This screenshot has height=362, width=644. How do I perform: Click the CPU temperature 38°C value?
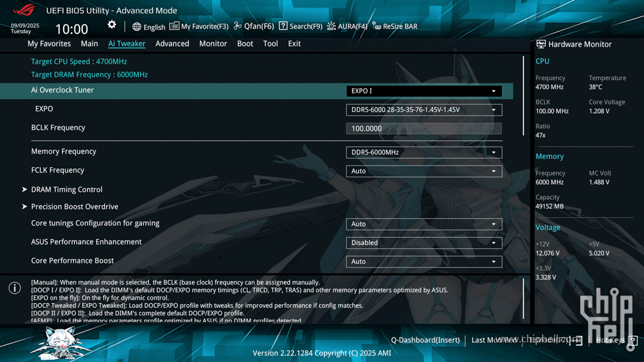595,87
